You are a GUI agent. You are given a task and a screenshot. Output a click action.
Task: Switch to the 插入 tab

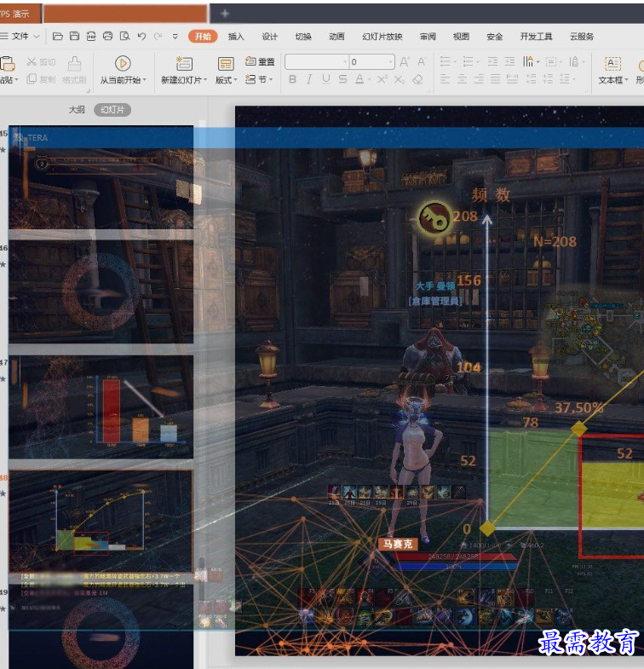pyautogui.click(x=236, y=37)
